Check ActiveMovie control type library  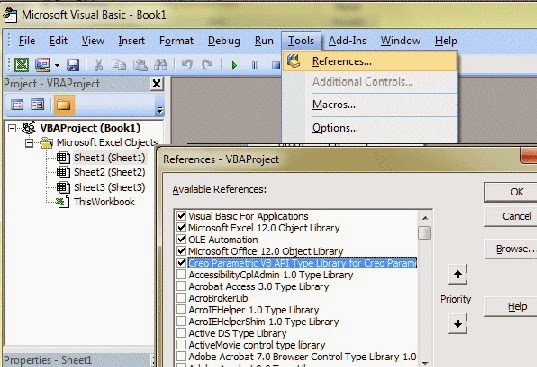tap(181, 345)
